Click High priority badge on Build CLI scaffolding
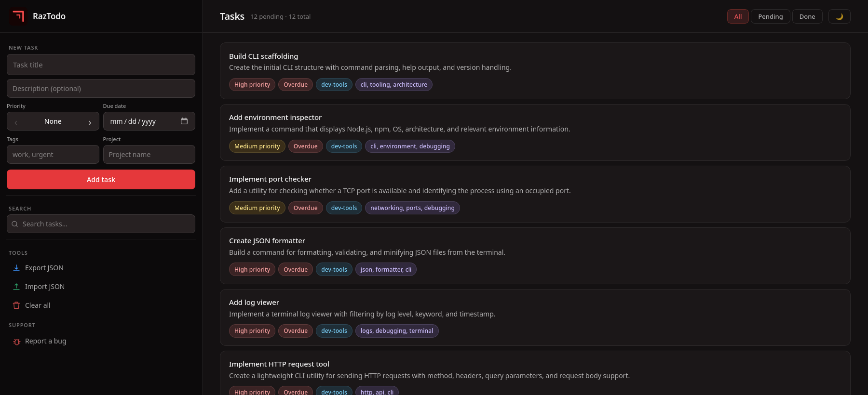 252,84
